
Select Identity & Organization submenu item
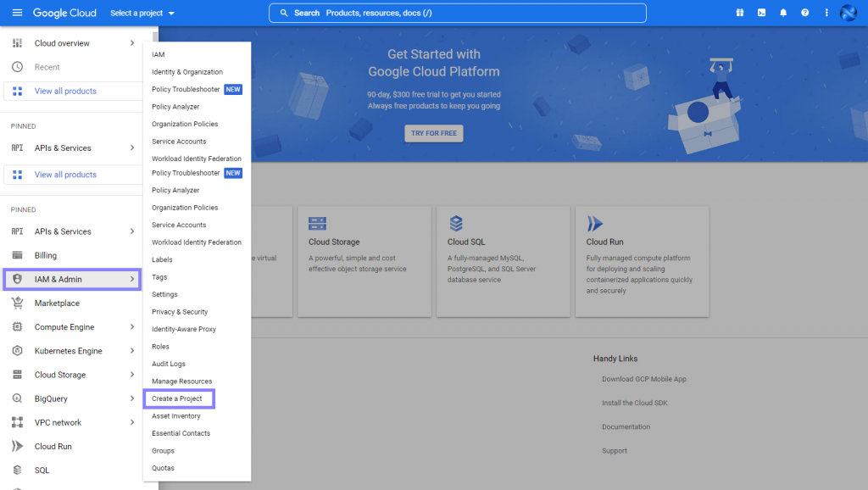187,72
